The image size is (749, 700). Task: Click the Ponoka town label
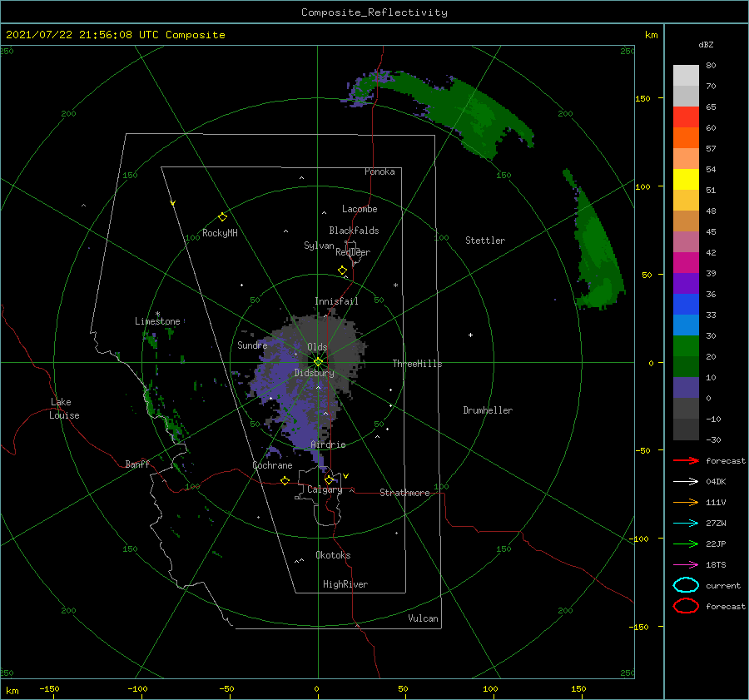point(379,171)
